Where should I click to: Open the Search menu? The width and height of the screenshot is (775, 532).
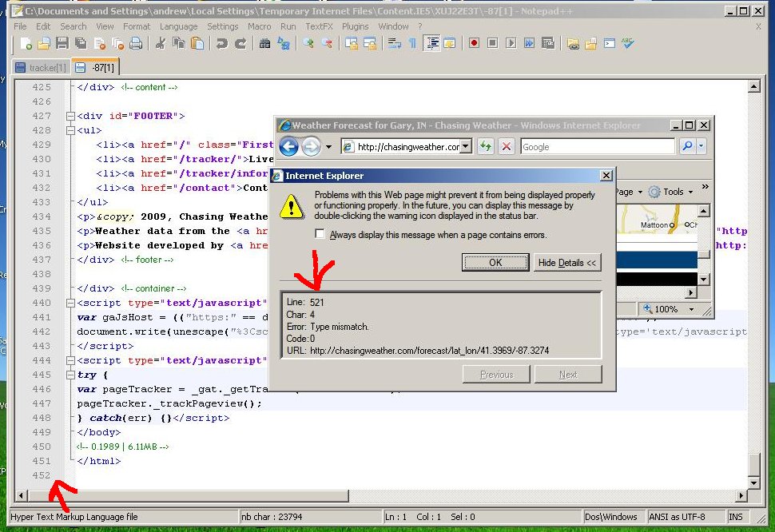coord(74,26)
